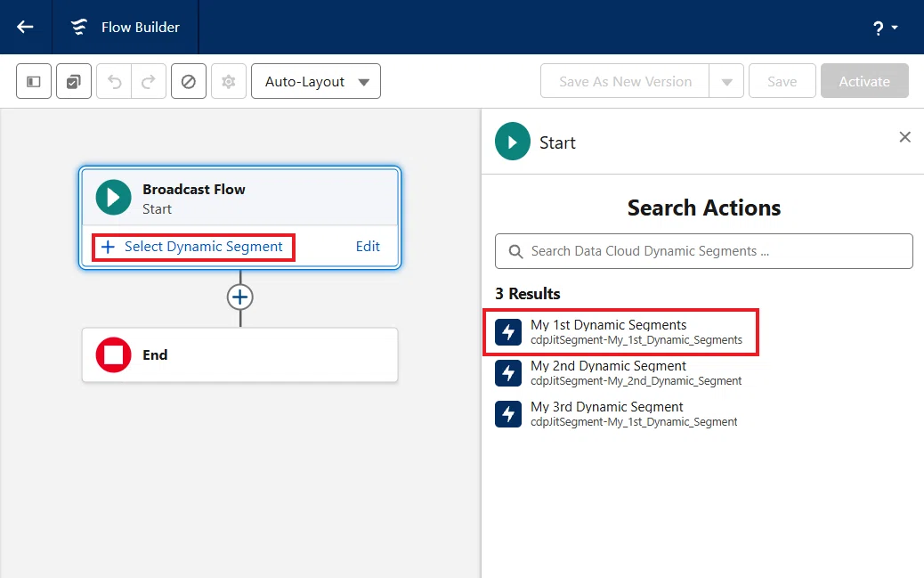Close the Start panel
Image resolution: width=924 pixels, height=578 pixels.
[905, 137]
